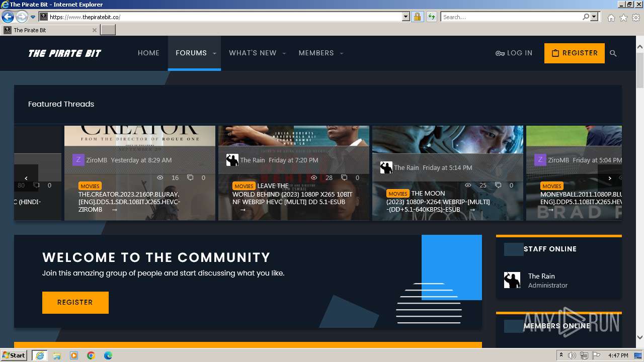
Task: Click the replies icon on The Creator card
Action: pos(190,177)
